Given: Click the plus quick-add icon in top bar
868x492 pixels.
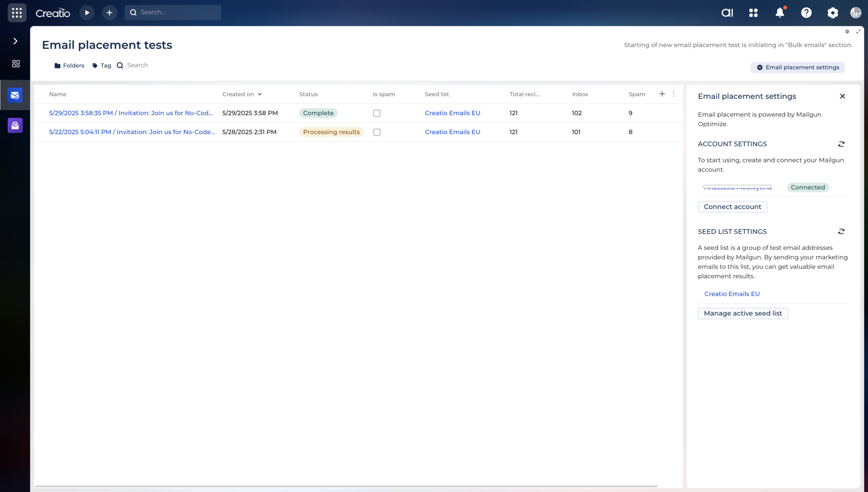Looking at the screenshot, I should 109,13.
